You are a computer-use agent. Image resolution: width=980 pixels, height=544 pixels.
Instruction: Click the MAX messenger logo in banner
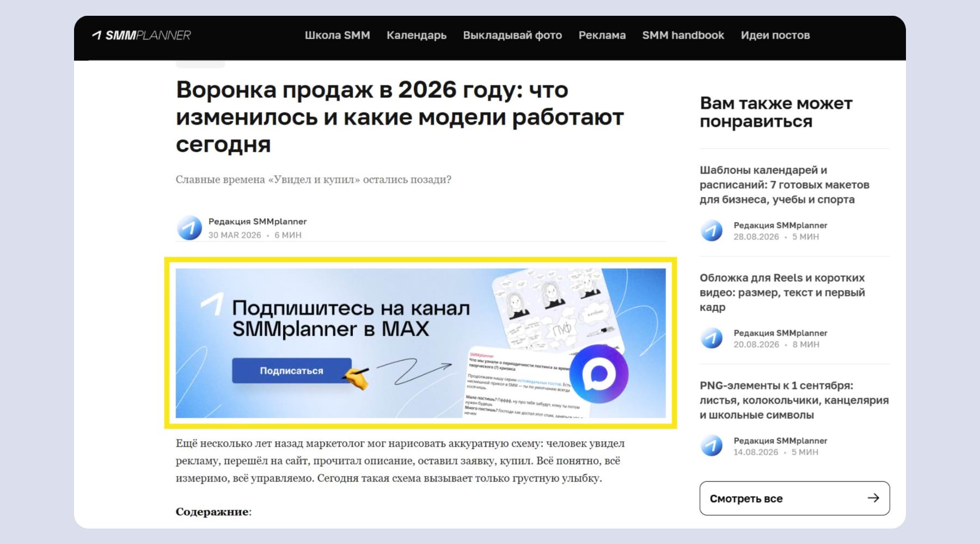[x=599, y=374]
